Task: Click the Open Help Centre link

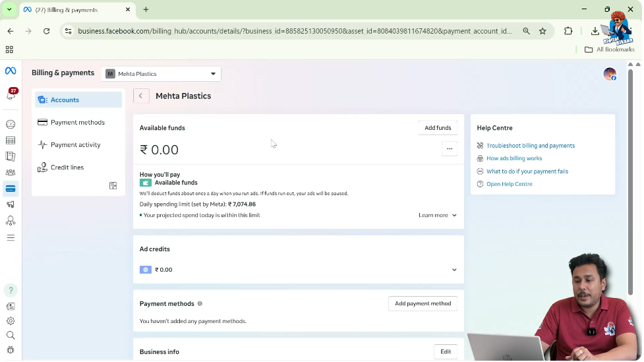Action: pyautogui.click(x=510, y=184)
